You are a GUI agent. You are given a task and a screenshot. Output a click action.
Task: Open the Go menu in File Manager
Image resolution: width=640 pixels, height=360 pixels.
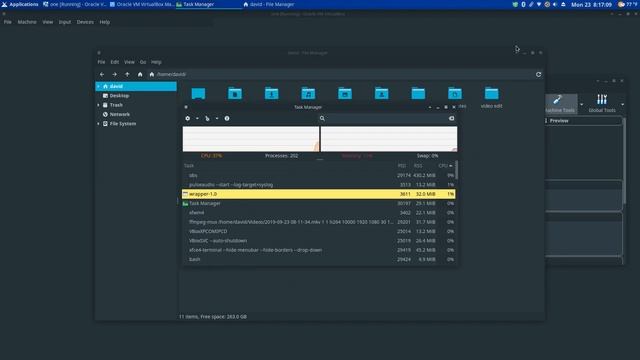(143, 62)
